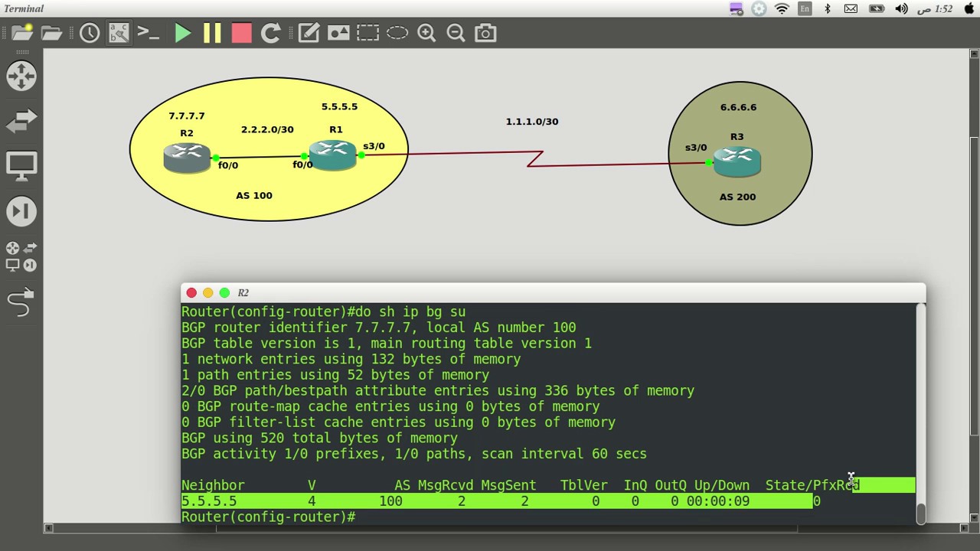This screenshot has height=551, width=980.
Task: Stop all devices with red square button
Action: [241, 33]
